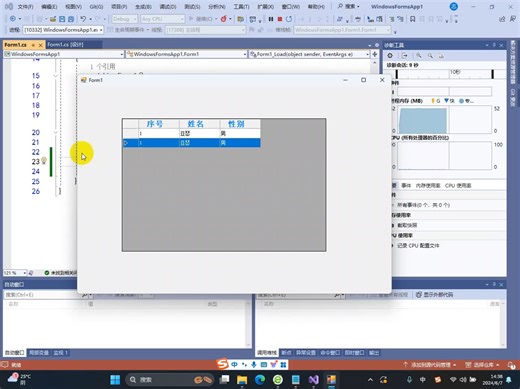Click the 搜索 box in the title bar
520x389 pixels.
point(349,6)
